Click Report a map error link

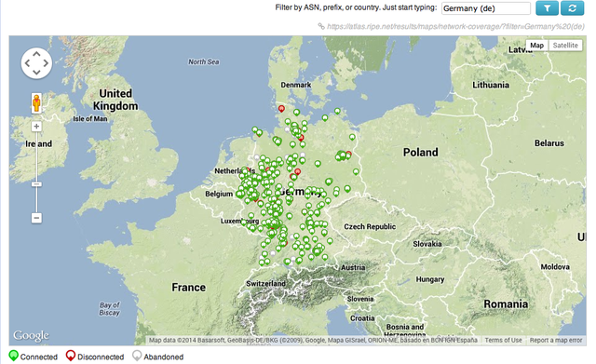click(x=556, y=340)
